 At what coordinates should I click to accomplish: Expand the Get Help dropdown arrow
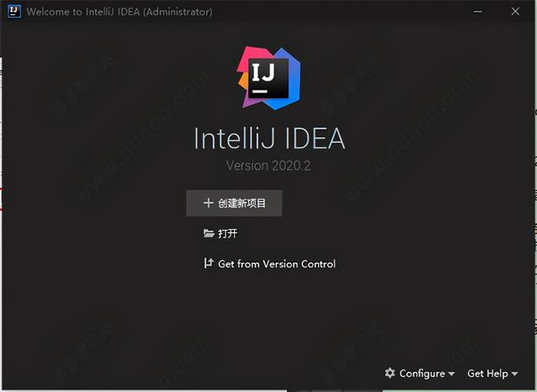click(x=514, y=374)
